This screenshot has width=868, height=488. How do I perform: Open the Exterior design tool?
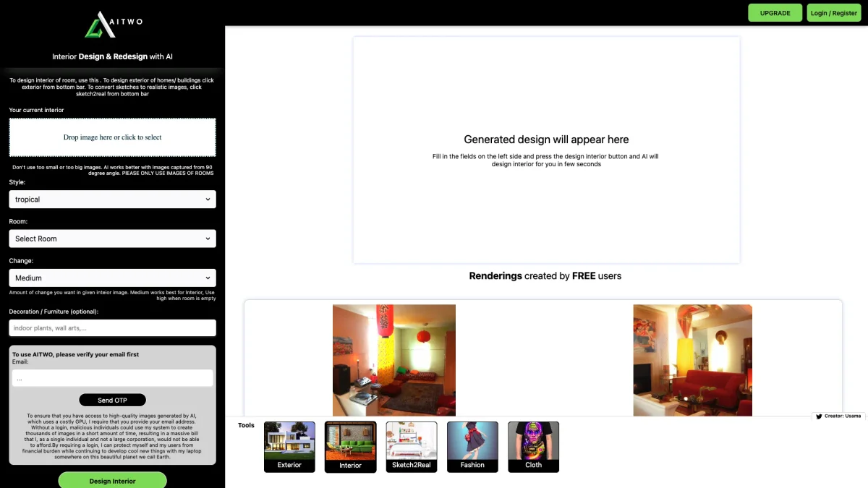pyautogui.click(x=289, y=447)
